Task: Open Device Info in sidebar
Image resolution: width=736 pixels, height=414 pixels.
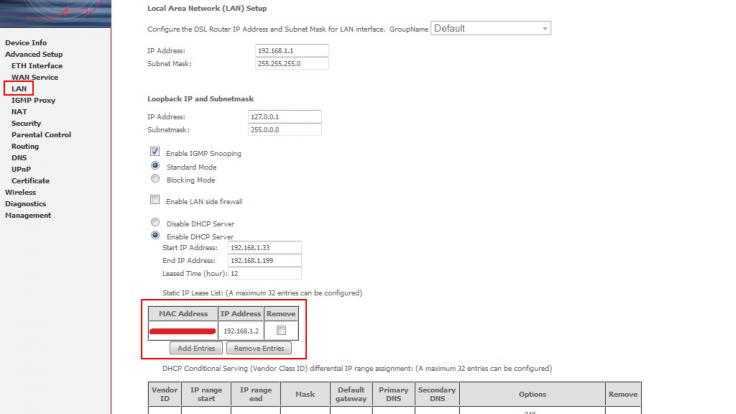Action: [26, 43]
